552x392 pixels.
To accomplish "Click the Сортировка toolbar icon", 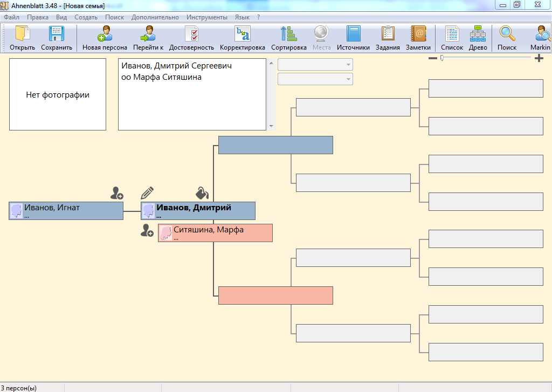I will coord(288,35).
